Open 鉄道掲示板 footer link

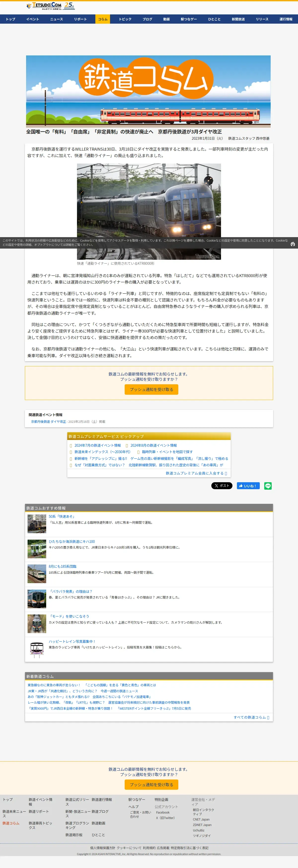74,835
